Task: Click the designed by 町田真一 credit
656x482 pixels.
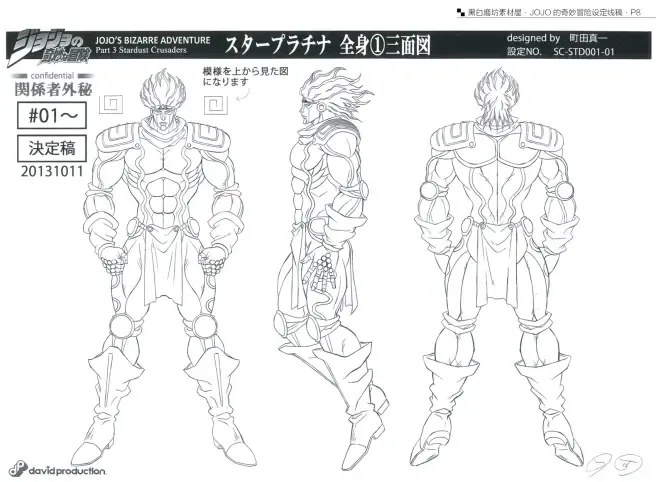Action: [557, 38]
